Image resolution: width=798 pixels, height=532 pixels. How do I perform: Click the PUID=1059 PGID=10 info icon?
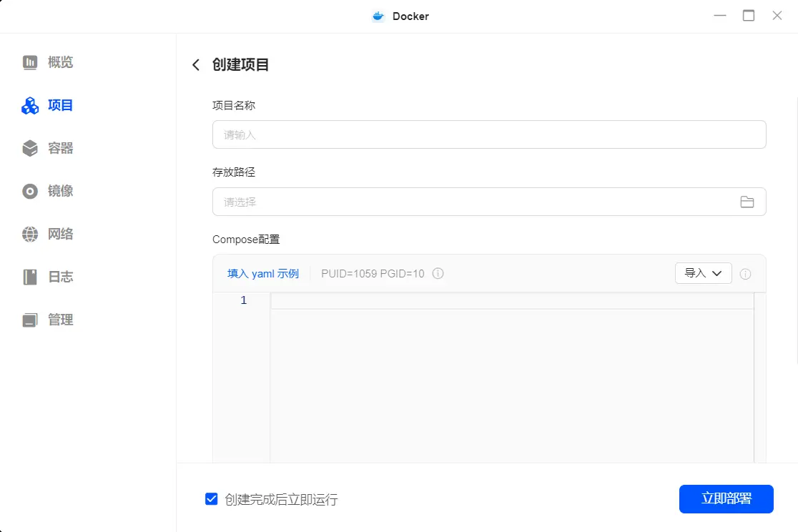click(x=438, y=273)
